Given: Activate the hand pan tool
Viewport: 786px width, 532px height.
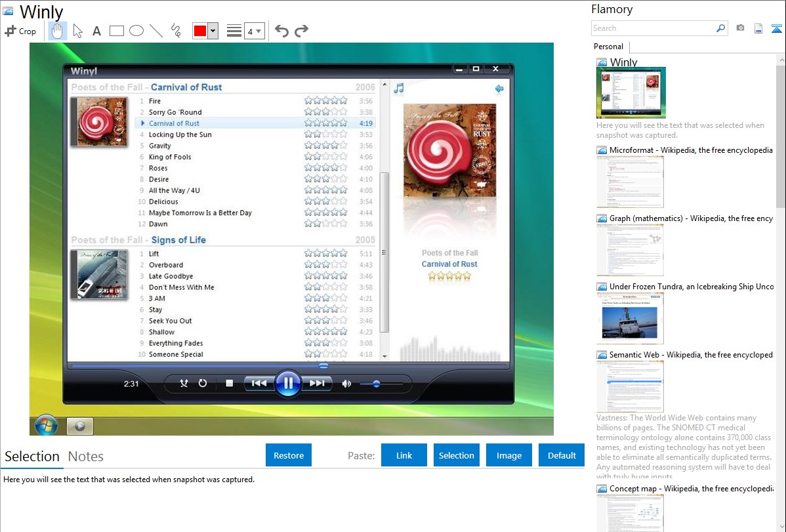Looking at the screenshot, I should coord(57,31).
